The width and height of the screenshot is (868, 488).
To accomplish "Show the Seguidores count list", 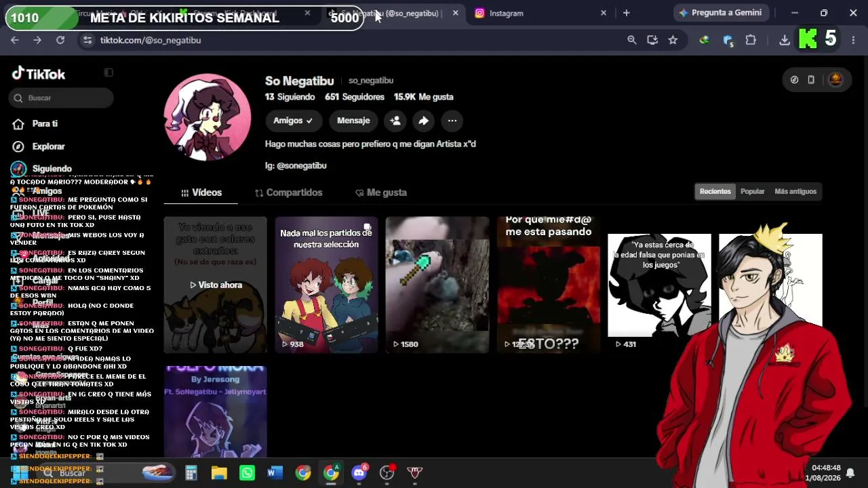I will pos(355,97).
